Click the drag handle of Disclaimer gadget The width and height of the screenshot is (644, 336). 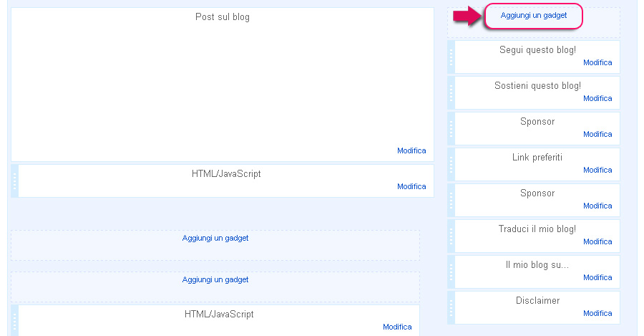[x=451, y=307]
